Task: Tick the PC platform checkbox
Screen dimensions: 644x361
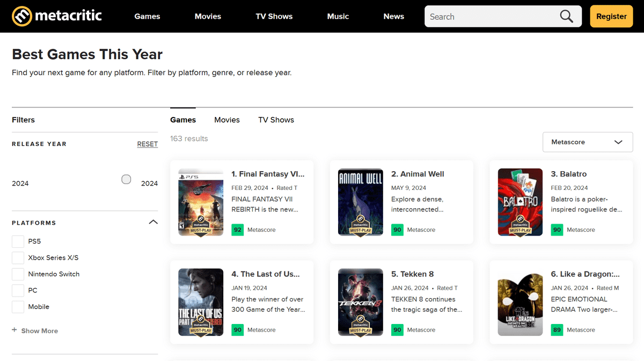Action: coord(18,290)
